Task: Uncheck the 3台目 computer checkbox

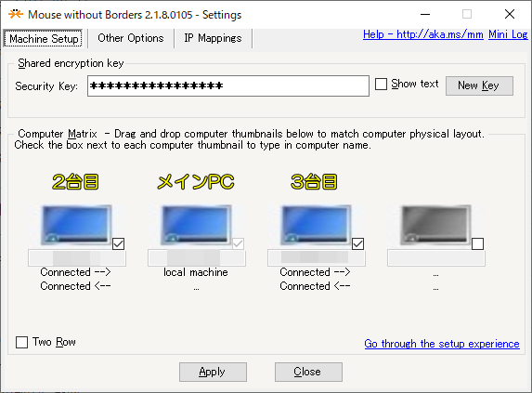Action: pos(358,243)
